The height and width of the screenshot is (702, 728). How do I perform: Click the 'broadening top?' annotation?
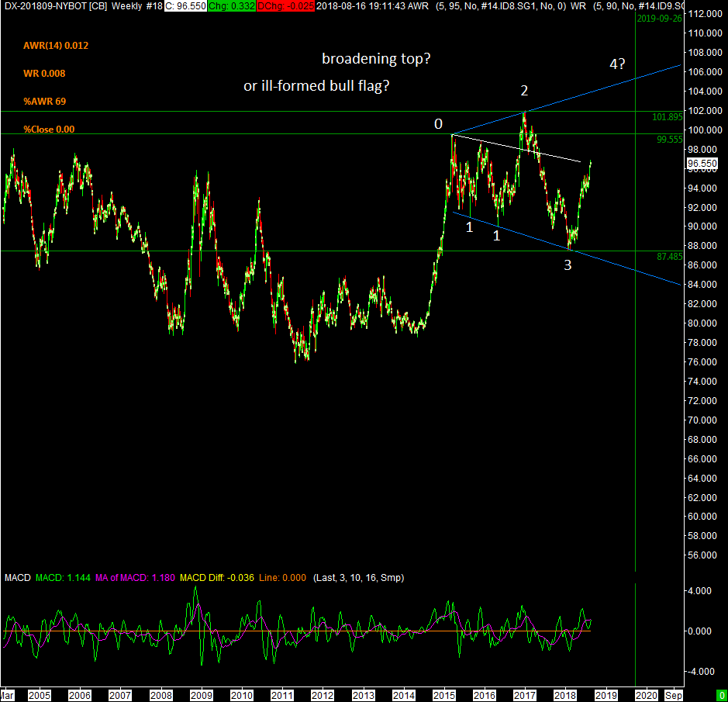(376, 58)
